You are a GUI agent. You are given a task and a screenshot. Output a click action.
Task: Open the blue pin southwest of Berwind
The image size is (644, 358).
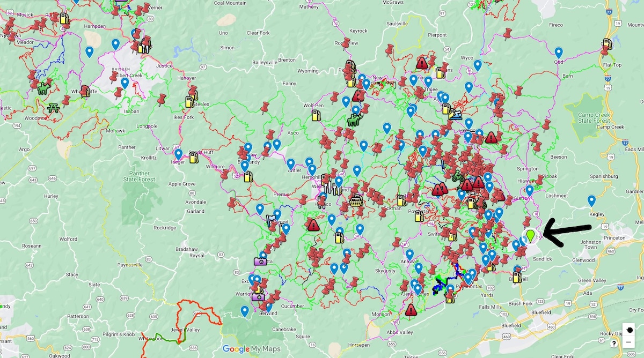[x=245, y=311]
